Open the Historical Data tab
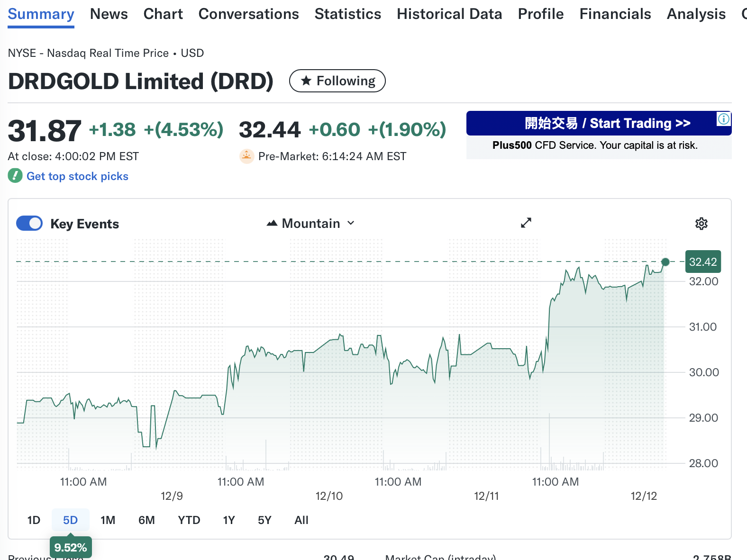 pyautogui.click(x=449, y=14)
